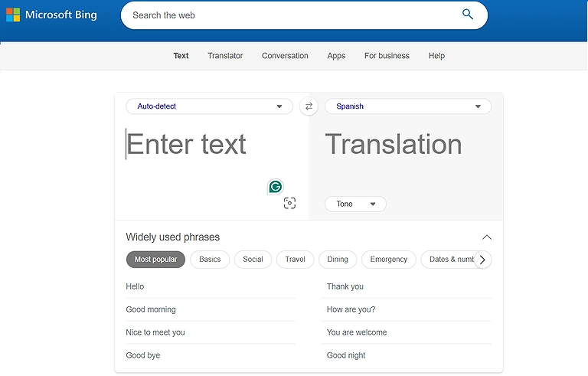Open the Auto-detect source language dropdown

point(209,106)
